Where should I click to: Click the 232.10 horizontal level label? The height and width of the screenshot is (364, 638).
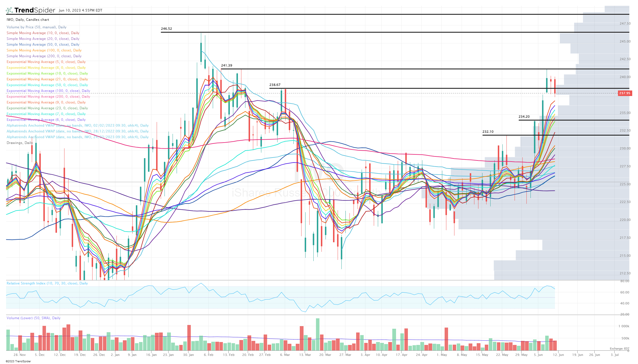tap(488, 132)
